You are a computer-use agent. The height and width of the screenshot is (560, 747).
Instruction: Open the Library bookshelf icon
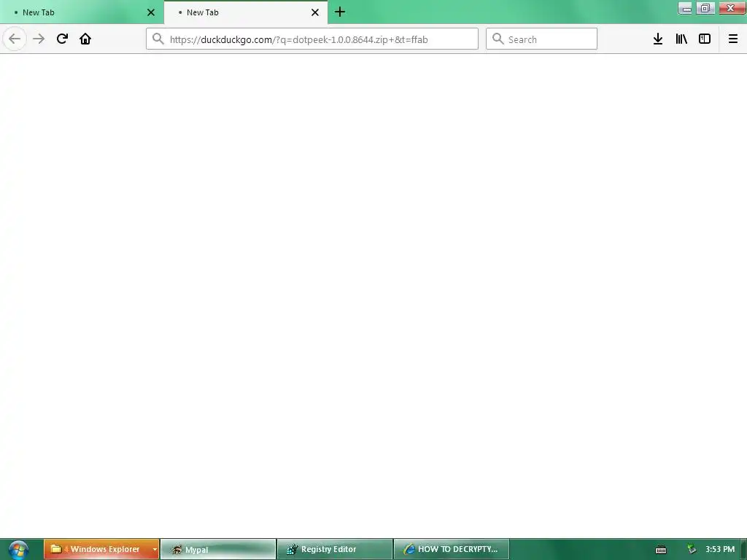[x=681, y=39]
